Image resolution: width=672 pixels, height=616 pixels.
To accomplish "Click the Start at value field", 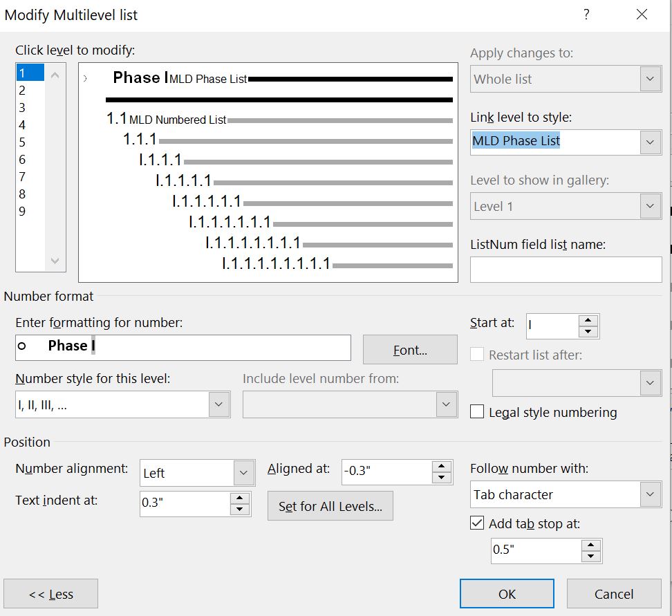I will [x=552, y=326].
